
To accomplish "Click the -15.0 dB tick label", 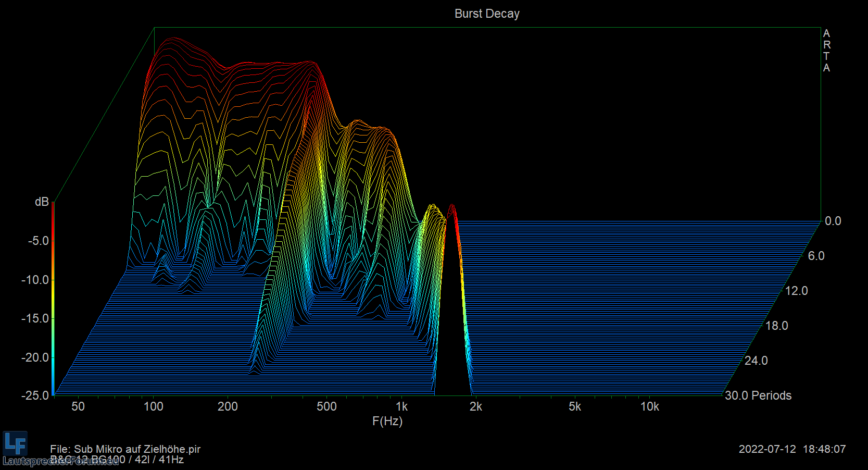I will tap(35, 318).
